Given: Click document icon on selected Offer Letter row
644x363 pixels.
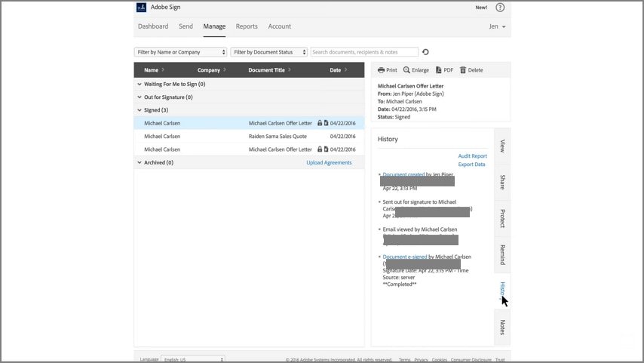Looking at the screenshot, I should click(x=326, y=123).
